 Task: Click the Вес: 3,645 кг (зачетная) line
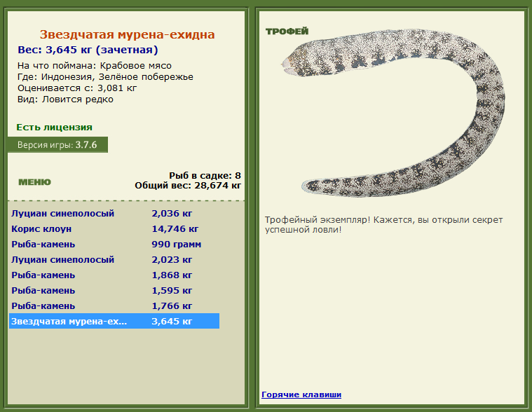pyautogui.click(x=88, y=50)
